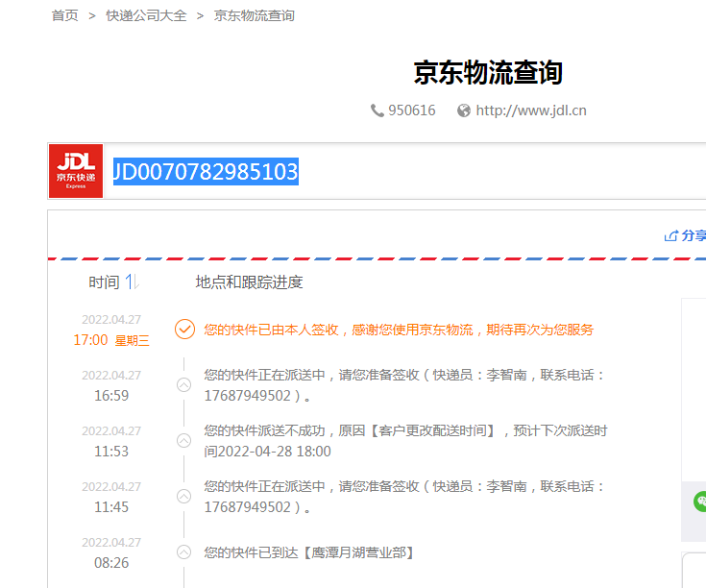This screenshot has height=588, width=706.
Task: Click the JDL 京东快递 logo
Action: point(76,171)
